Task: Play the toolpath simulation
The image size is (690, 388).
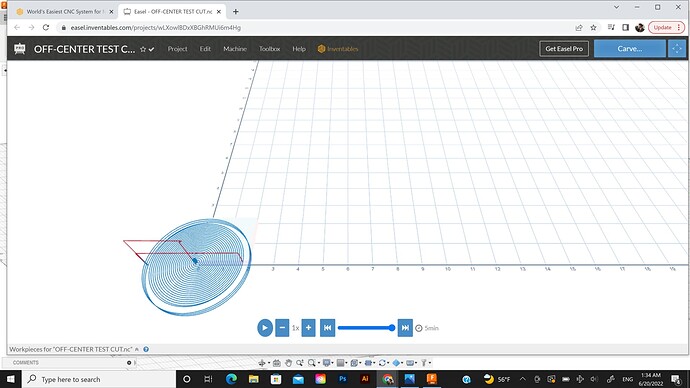Action: [x=265, y=328]
